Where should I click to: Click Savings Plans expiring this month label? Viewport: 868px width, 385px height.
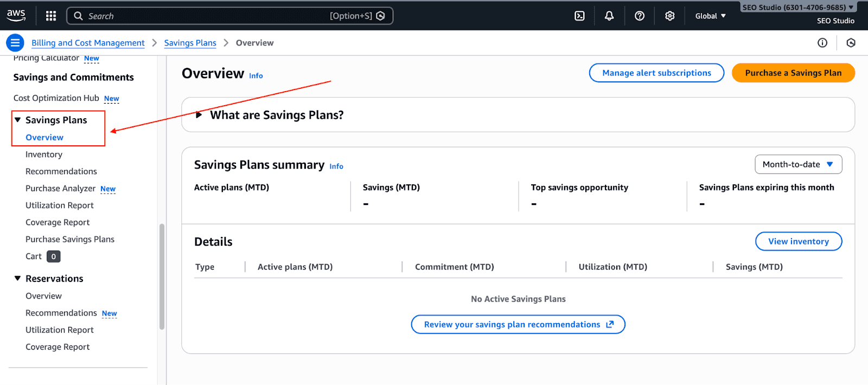767,188
